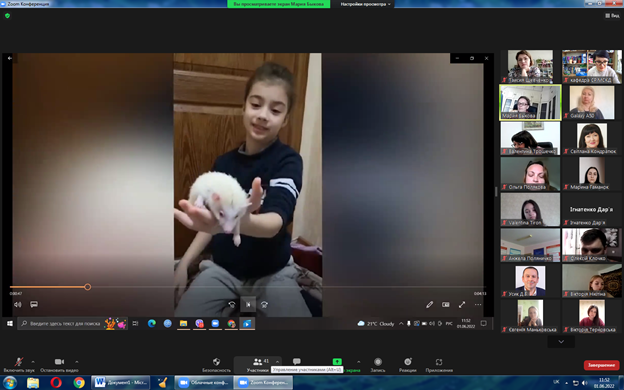Click the red Завершение end meeting button
The image size is (624, 390).
601,365
